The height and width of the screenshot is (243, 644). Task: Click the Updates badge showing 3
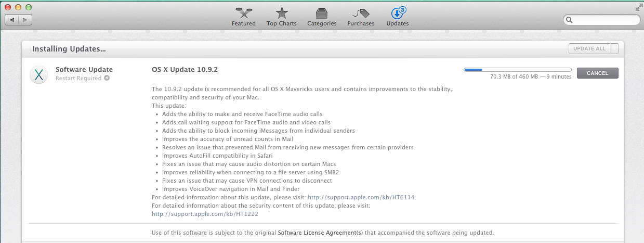(x=403, y=9)
